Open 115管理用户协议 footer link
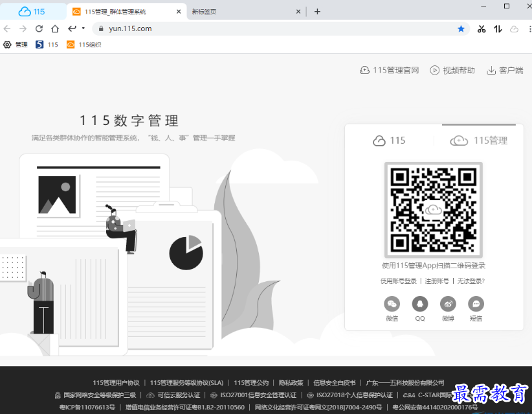 [x=116, y=383]
